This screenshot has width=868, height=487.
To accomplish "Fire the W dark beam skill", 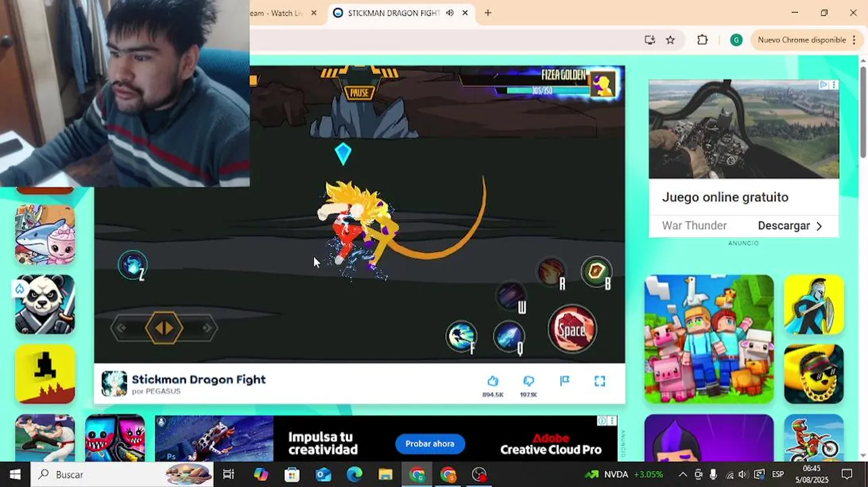I will coord(511,296).
